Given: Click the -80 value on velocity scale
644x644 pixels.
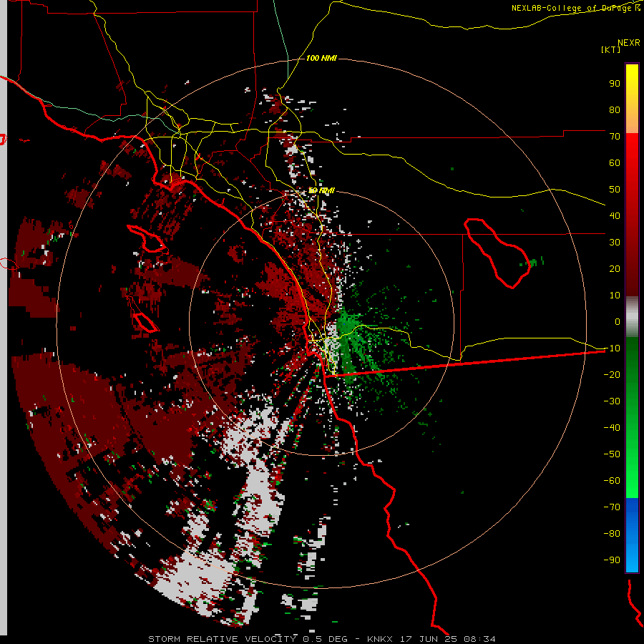Looking at the screenshot, I should [612, 534].
